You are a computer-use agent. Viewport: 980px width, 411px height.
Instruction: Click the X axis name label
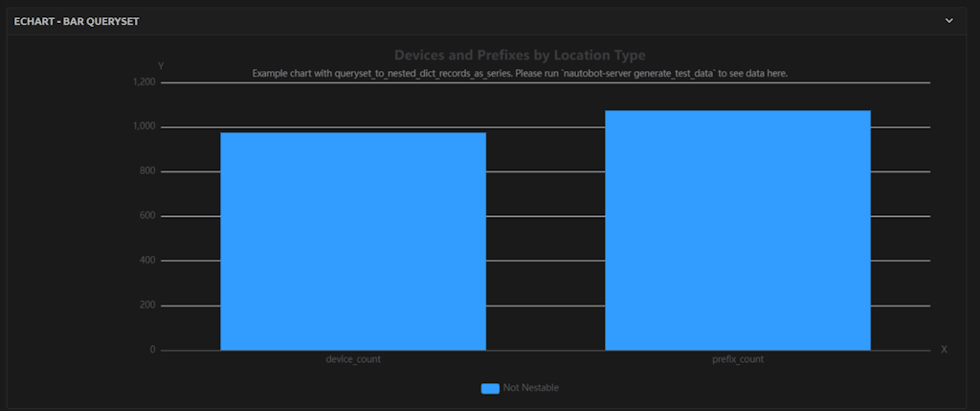[944, 350]
